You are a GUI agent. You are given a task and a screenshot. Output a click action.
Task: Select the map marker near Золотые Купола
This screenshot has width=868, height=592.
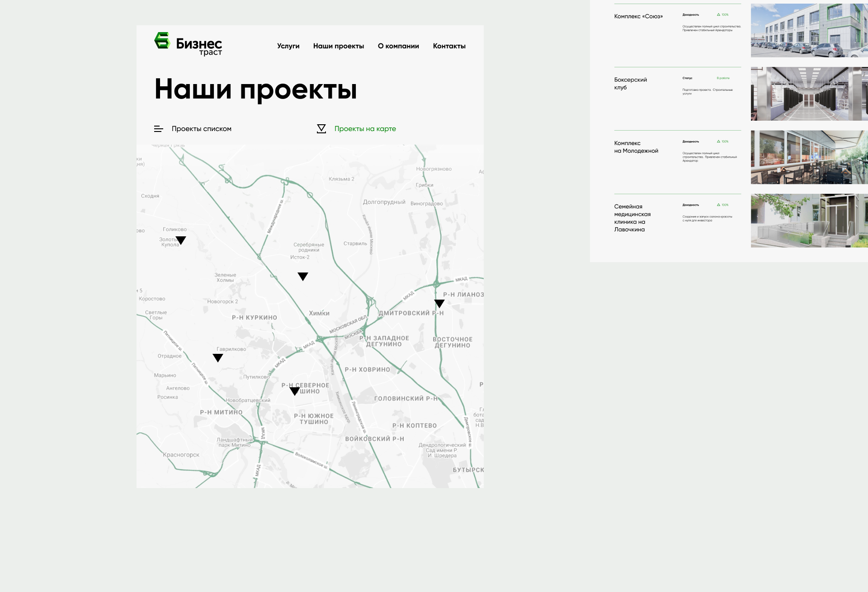(x=181, y=240)
